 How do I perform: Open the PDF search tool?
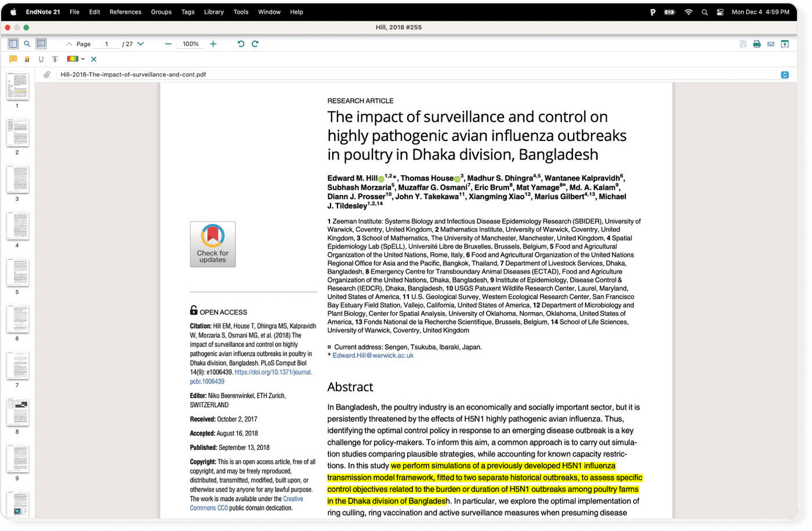coord(27,44)
